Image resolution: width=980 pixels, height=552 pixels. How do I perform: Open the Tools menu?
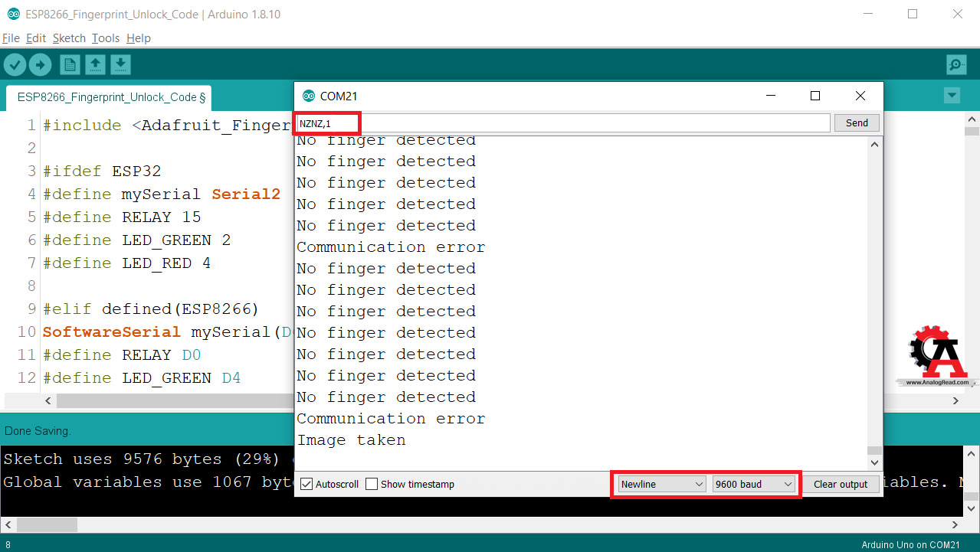(106, 38)
